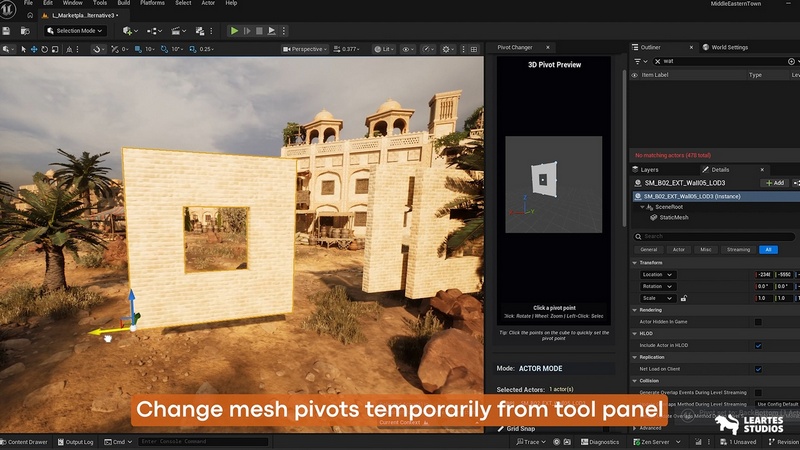Toggle Net Load on Client checkbox
This screenshot has width=800, height=450.
pos(758,369)
